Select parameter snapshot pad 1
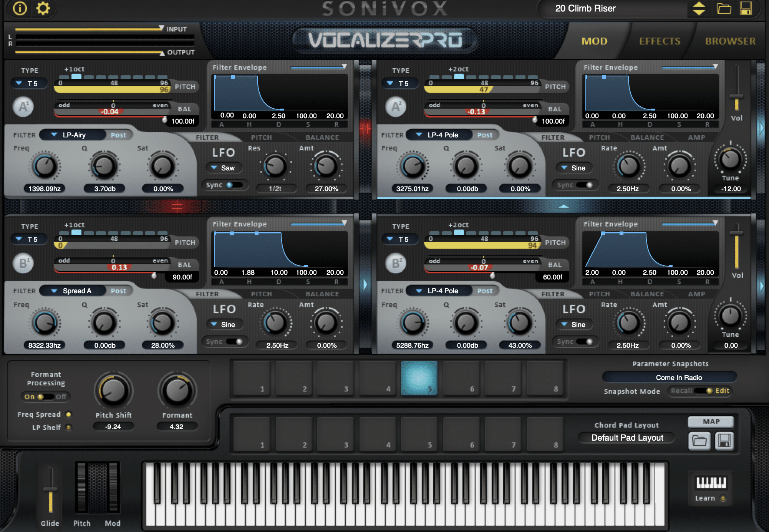 (252, 378)
